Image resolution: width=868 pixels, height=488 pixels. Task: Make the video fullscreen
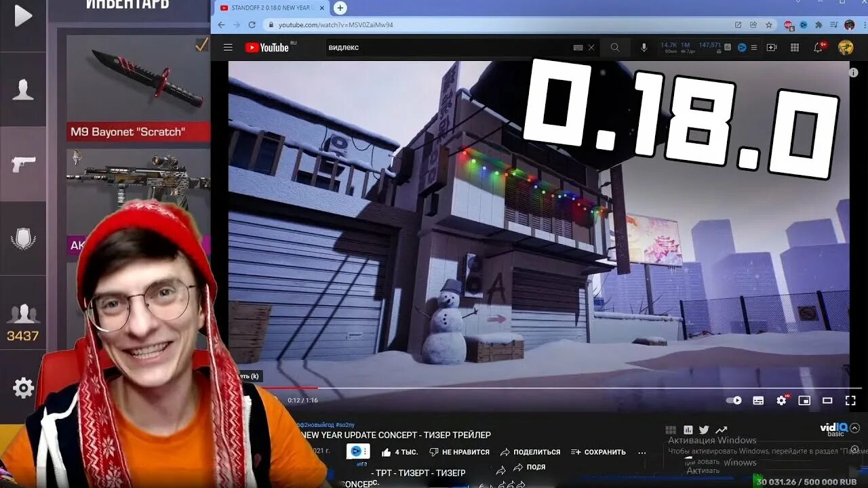[850, 401]
